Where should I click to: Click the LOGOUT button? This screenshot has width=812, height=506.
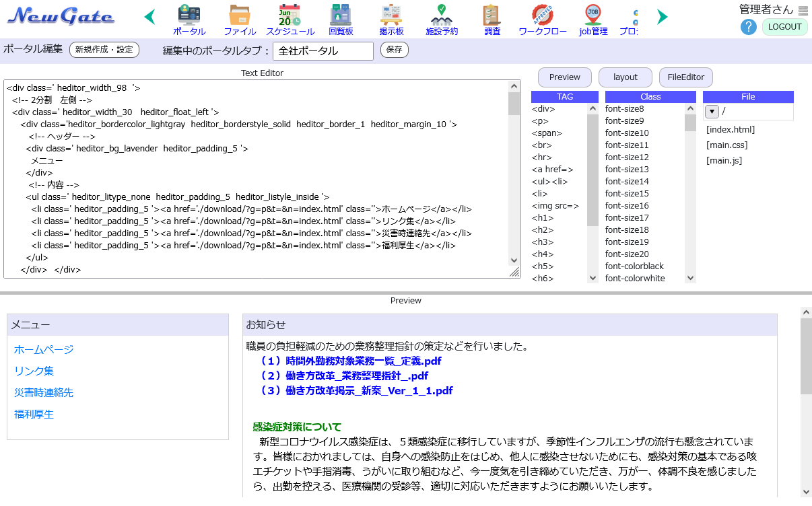(784, 27)
